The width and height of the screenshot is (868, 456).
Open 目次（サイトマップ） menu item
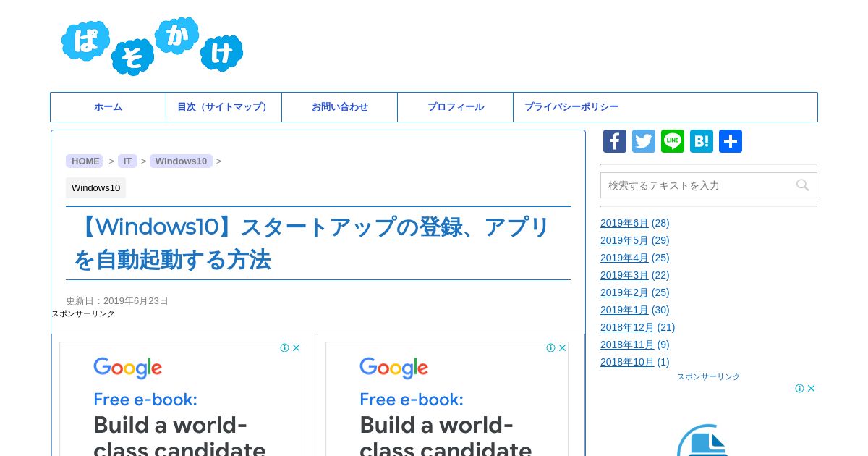point(224,107)
